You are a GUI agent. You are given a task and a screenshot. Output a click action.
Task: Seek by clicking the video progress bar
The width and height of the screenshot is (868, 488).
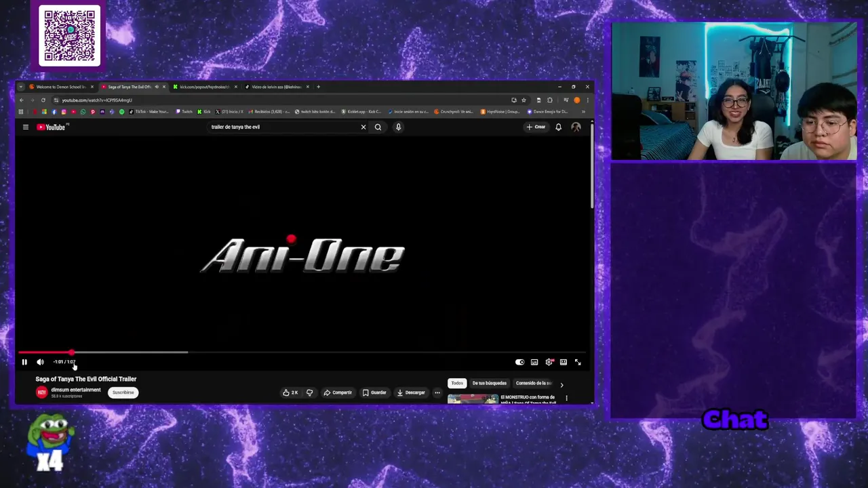pos(302,352)
